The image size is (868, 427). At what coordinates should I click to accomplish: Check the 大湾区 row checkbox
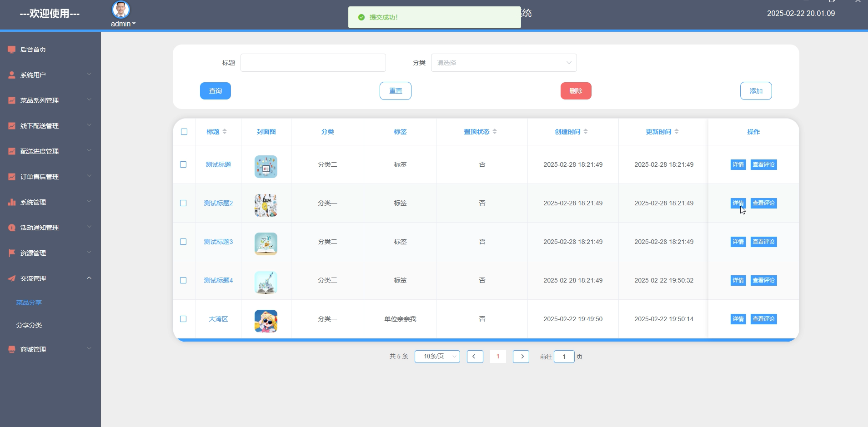click(183, 319)
